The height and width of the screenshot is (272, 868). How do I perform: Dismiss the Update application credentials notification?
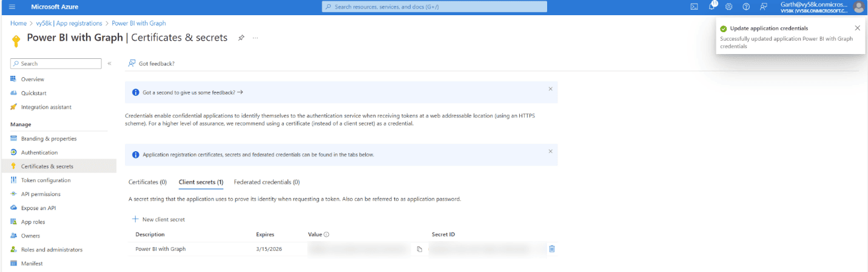(x=857, y=28)
